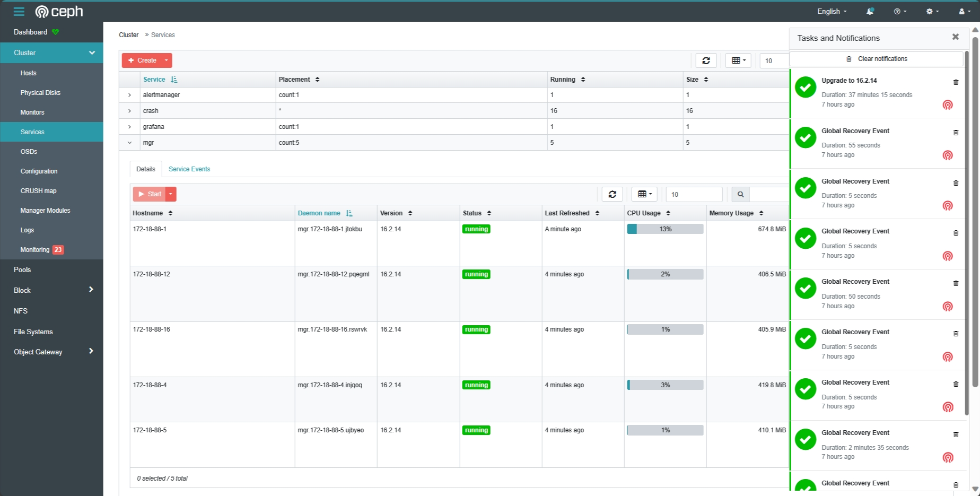
Task: Click the Upgrade to 16.2.14 success checkmark
Action: (x=806, y=87)
